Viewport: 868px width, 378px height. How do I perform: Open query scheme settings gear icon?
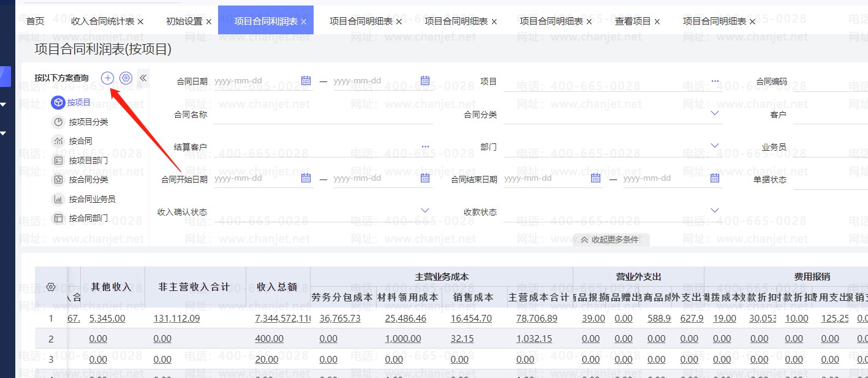(x=126, y=78)
